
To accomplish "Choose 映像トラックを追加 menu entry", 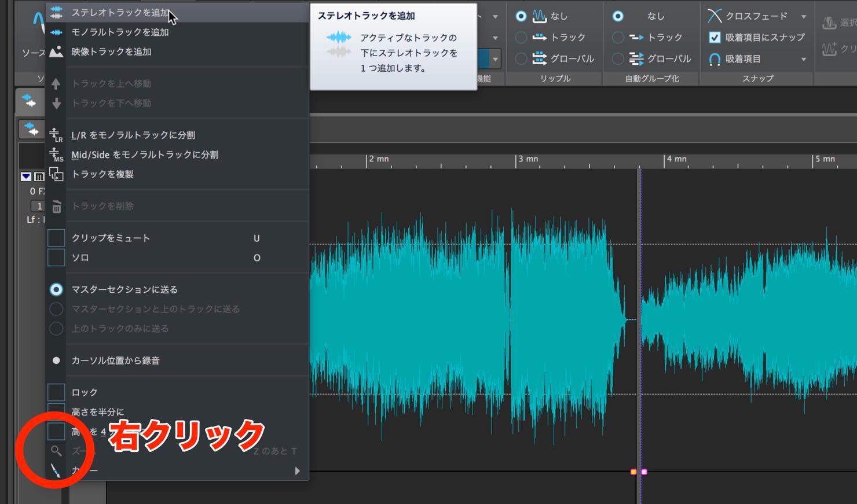I will 177,51.
